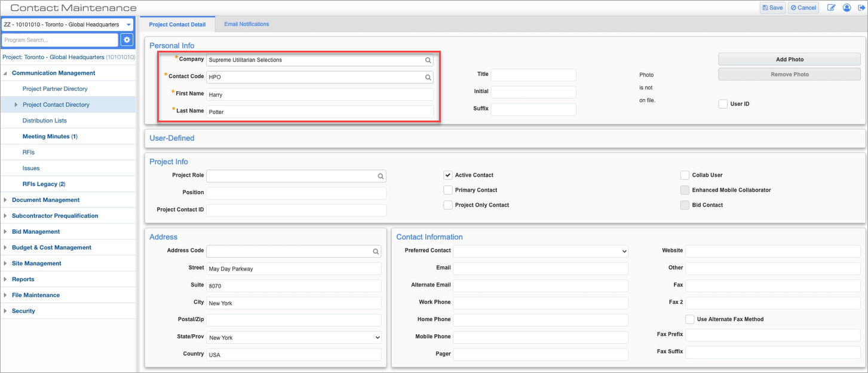This screenshot has width=868, height=373.
Task: Click the edit pencil icon in header
Action: click(831, 8)
